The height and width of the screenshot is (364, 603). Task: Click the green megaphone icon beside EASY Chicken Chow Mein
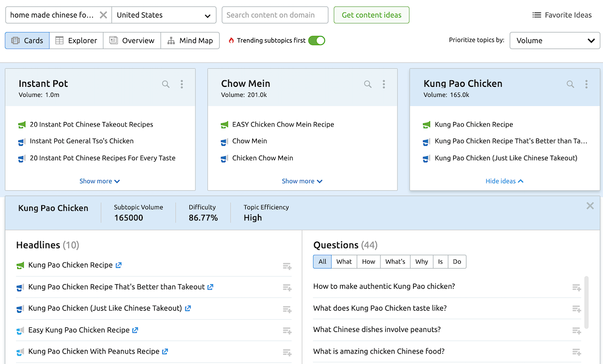[x=225, y=125]
